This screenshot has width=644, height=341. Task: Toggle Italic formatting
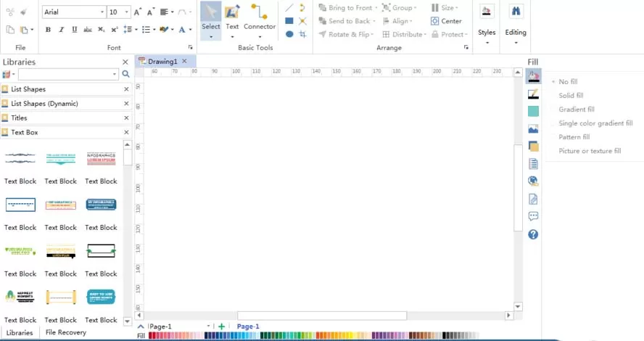pos(61,30)
